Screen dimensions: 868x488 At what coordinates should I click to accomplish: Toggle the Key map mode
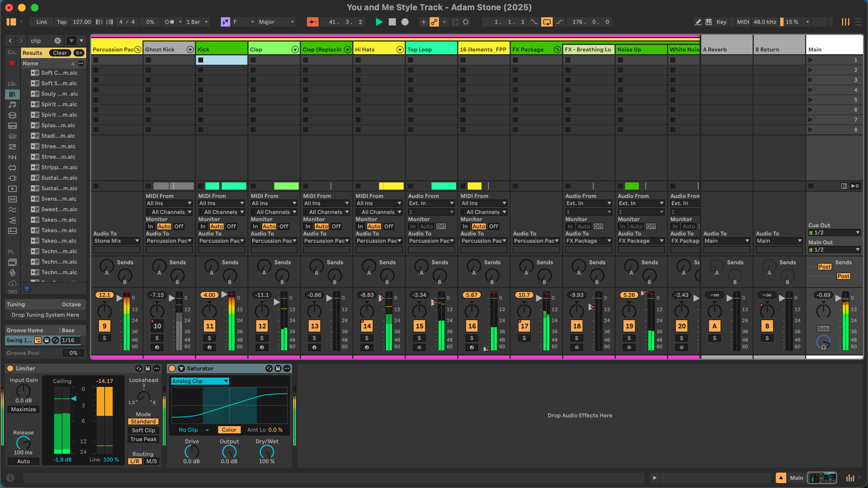click(721, 22)
